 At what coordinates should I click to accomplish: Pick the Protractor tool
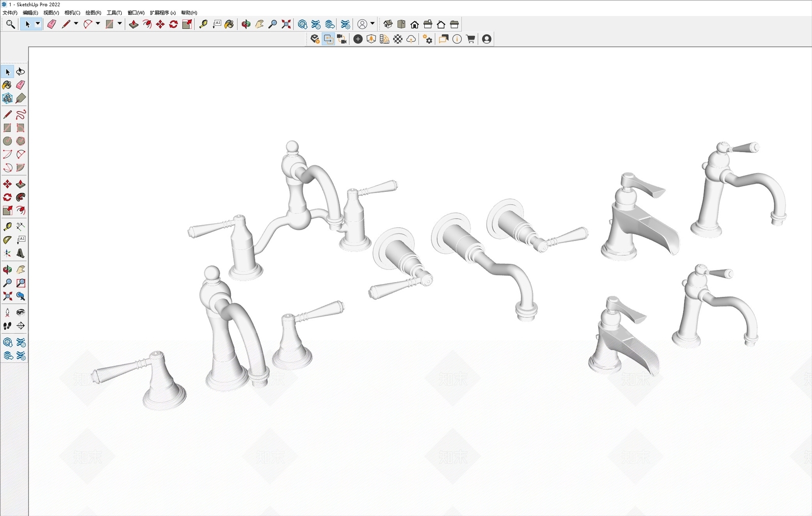coord(8,239)
